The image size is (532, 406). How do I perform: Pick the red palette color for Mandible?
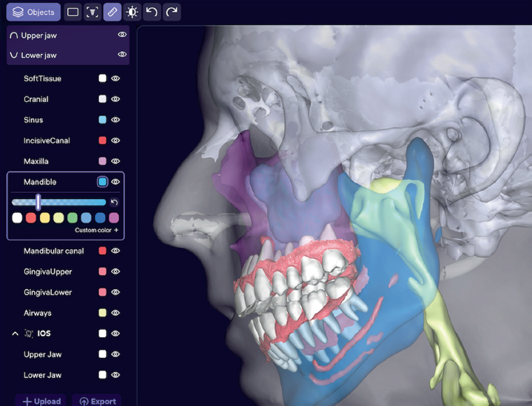pyautogui.click(x=31, y=217)
